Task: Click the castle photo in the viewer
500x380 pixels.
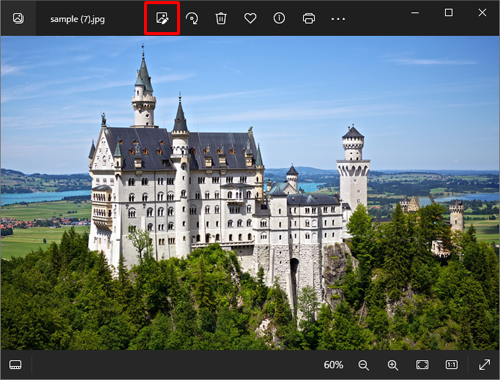Action: coord(250,193)
